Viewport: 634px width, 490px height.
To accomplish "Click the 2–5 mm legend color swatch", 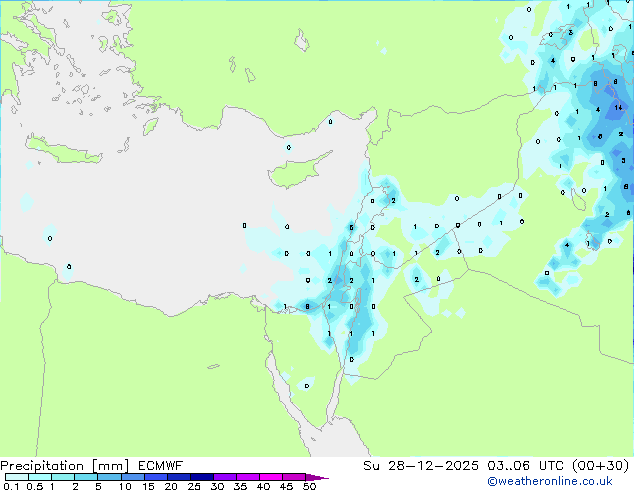I will point(86,477).
